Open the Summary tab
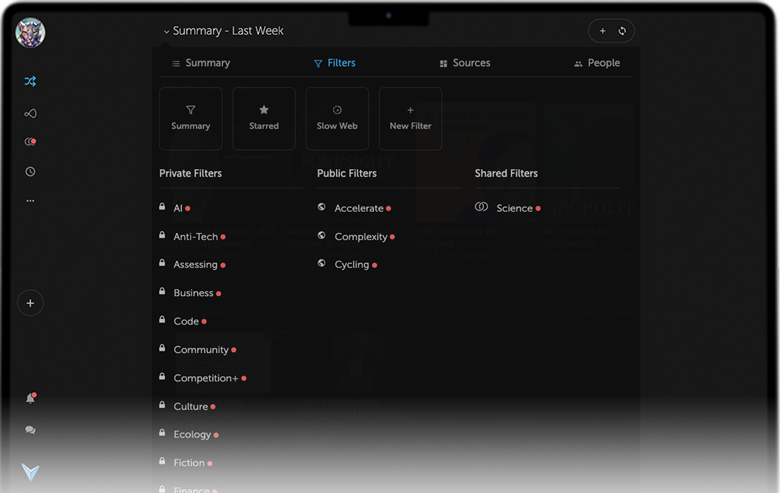Image resolution: width=780 pixels, height=493 pixels. 201,63
